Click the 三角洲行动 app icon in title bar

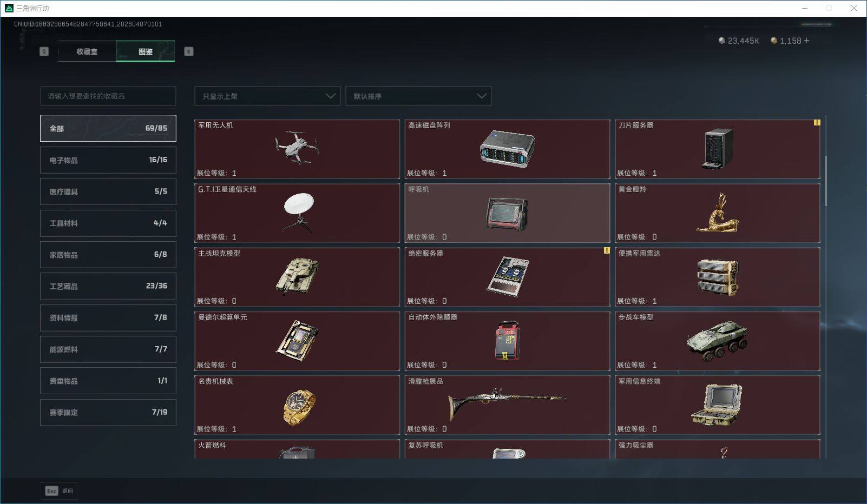9,8
